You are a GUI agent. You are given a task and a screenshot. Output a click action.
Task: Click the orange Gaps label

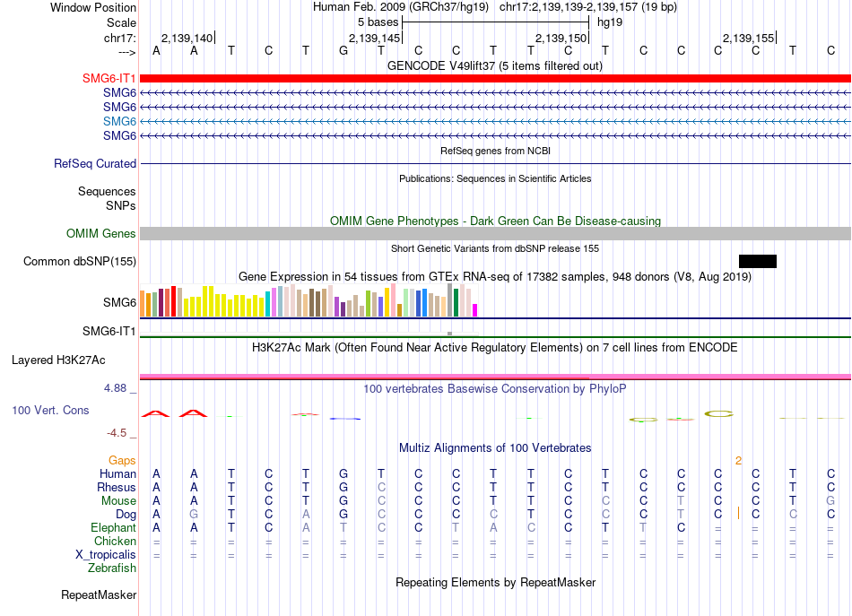point(122,461)
